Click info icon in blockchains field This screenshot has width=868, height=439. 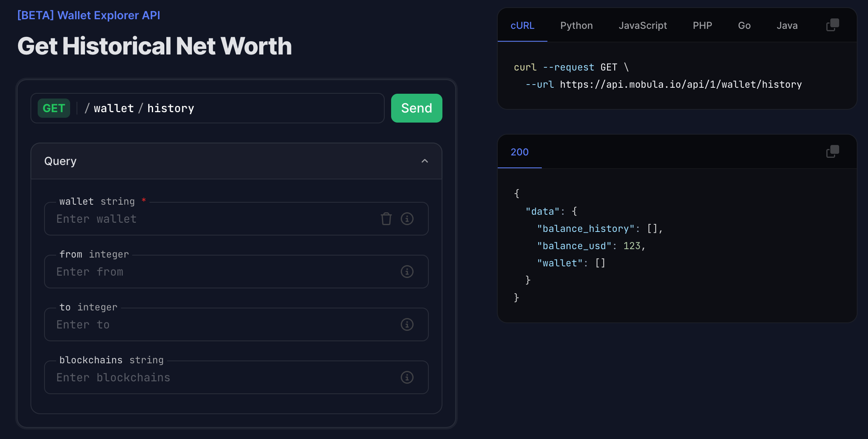tap(407, 377)
